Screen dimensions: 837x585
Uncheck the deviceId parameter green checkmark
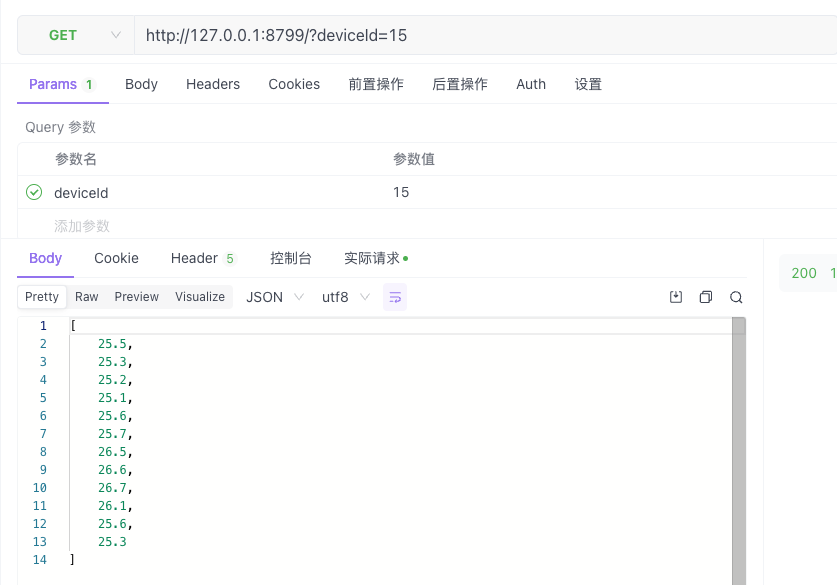34,192
